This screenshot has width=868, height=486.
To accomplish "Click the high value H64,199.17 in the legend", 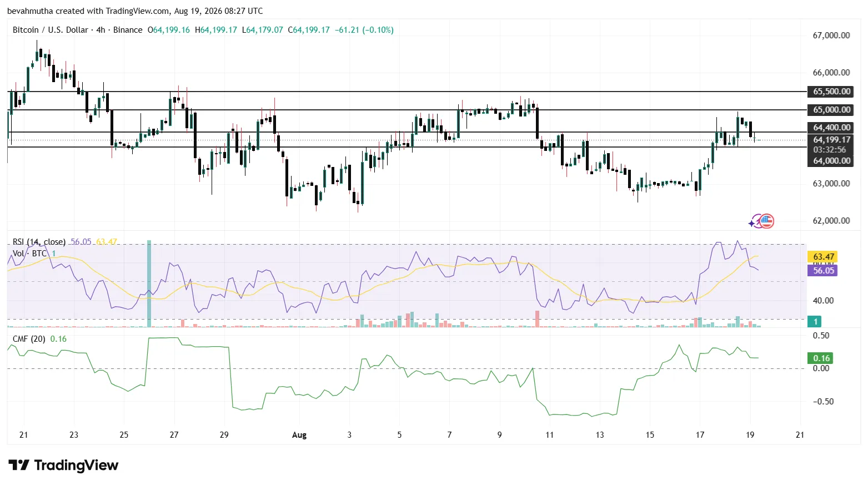I will click(x=217, y=30).
